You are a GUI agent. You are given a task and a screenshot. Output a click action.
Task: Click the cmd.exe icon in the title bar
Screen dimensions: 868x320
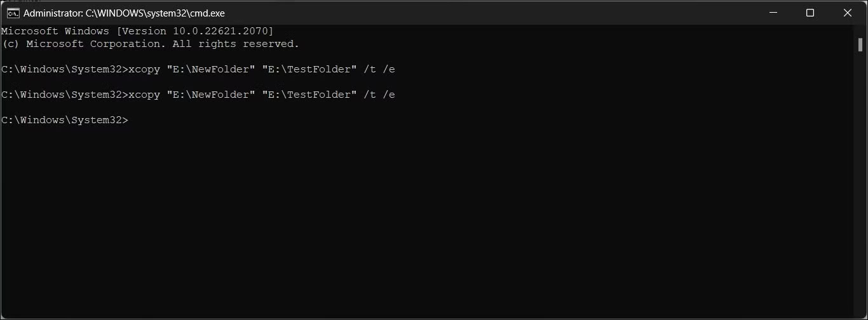(13, 13)
